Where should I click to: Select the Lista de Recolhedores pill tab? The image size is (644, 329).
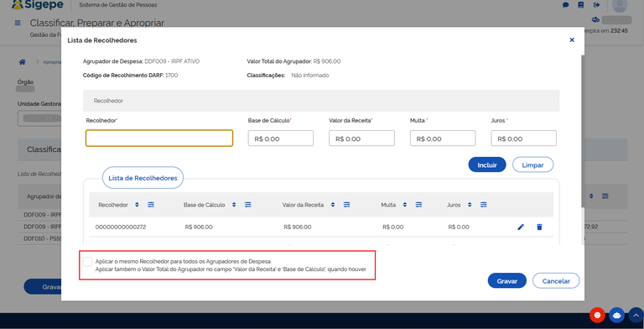coord(143,178)
